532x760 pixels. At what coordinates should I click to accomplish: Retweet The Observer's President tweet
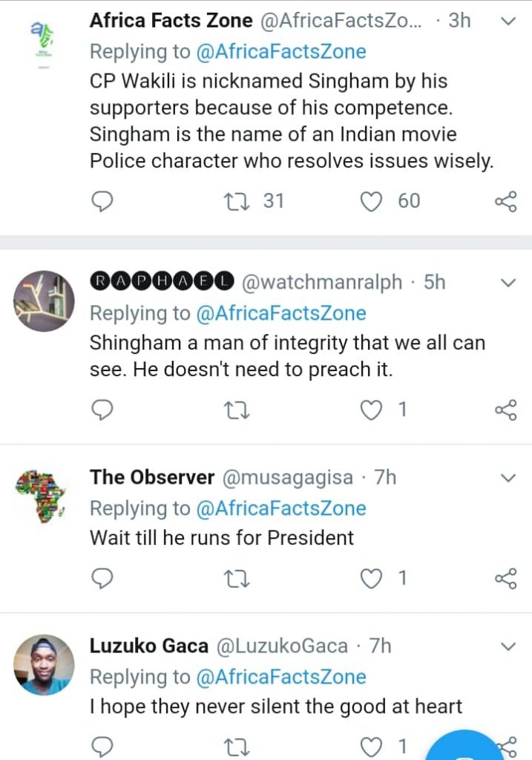click(x=240, y=577)
